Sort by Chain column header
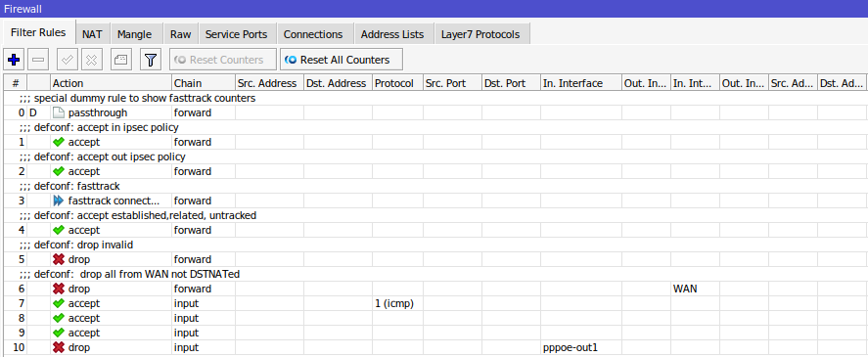Screen dimensions: 868x357 pyautogui.click(x=204, y=83)
